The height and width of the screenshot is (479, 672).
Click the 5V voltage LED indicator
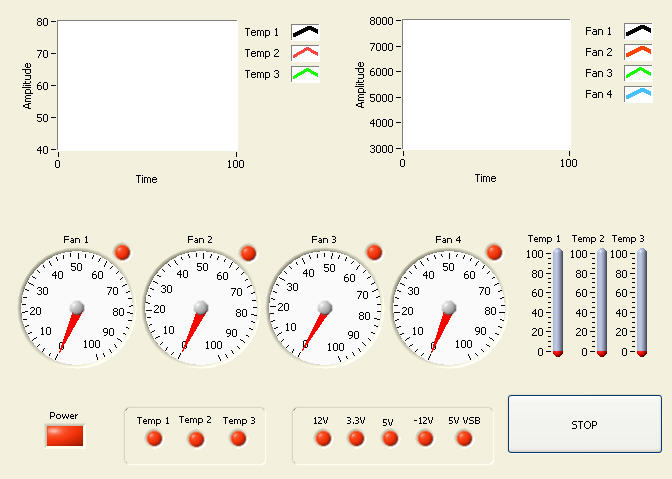click(x=390, y=438)
